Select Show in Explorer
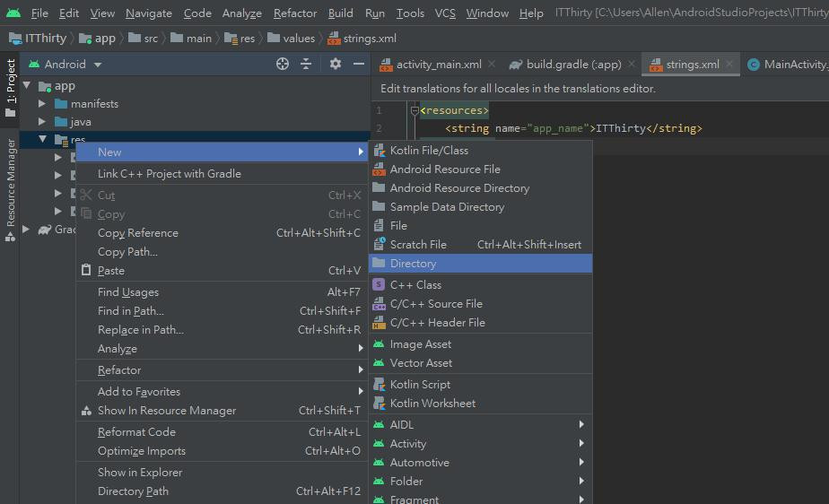Viewport: 829px width, 504px height. [x=223, y=473]
